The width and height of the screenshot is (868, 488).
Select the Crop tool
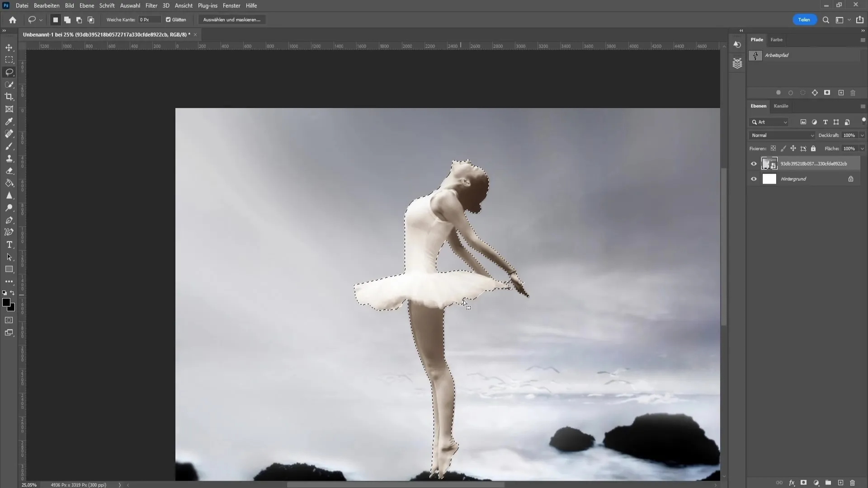tap(9, 97)
